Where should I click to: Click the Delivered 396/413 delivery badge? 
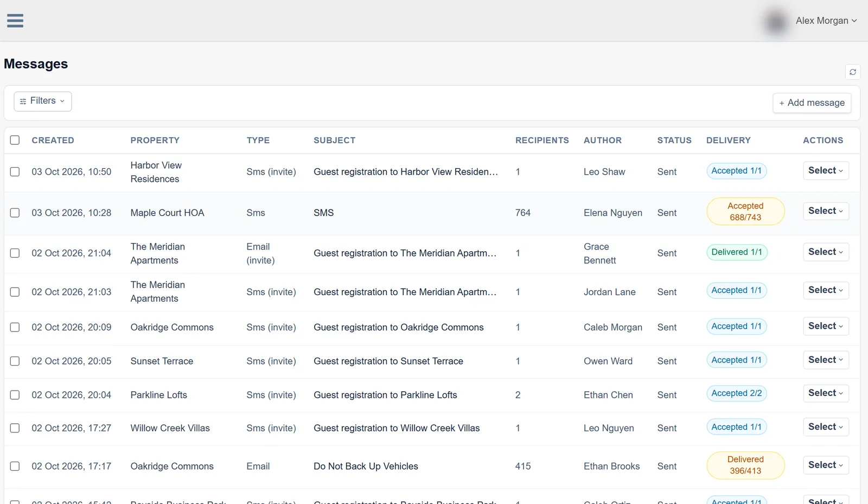click(745, 465)
